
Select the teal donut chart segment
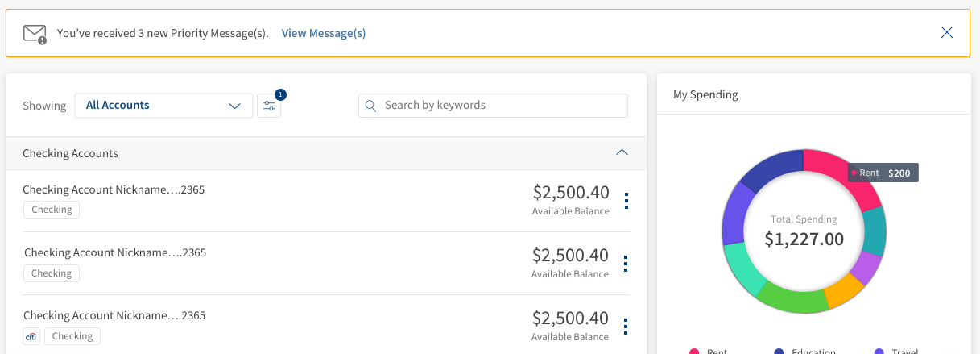pos(874,232)
